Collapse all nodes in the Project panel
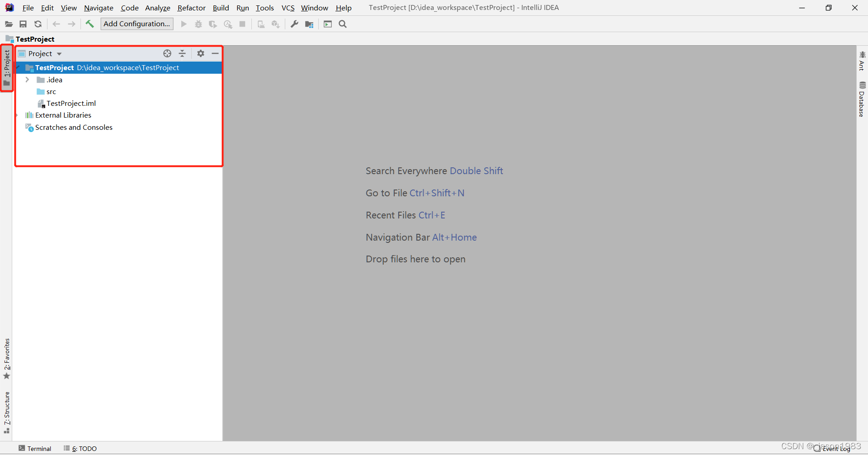 click(x=182, y=53)
